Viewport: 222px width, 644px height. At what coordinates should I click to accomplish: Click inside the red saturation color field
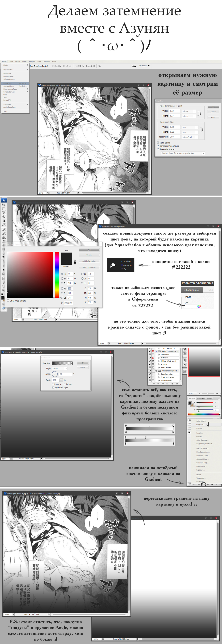tap(30, 275)
